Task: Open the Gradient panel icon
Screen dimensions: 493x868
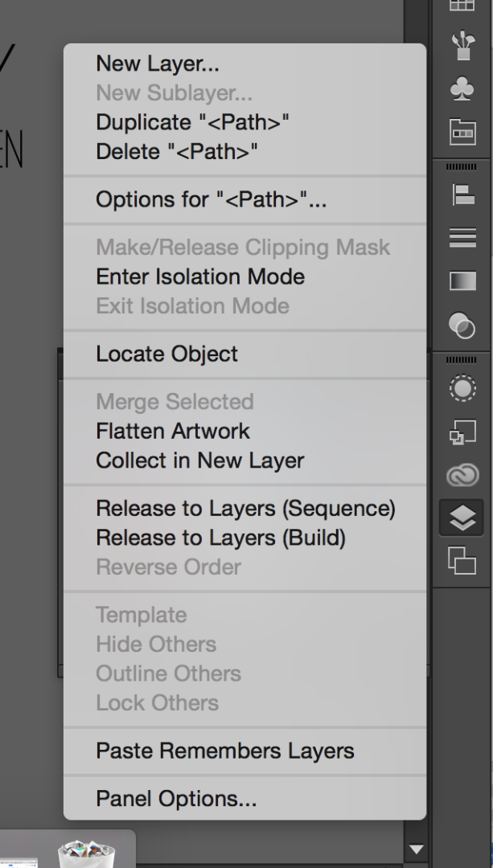Action: click(x=462, y=280)
